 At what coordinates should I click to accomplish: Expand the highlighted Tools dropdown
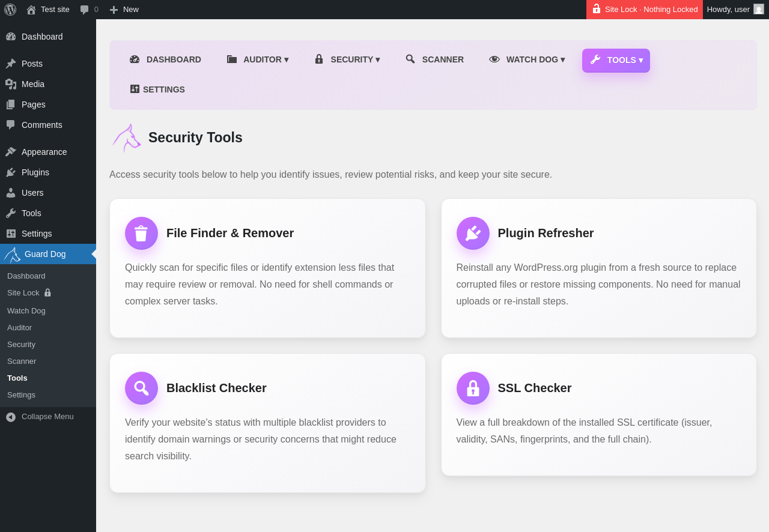[x=616, y=60]
